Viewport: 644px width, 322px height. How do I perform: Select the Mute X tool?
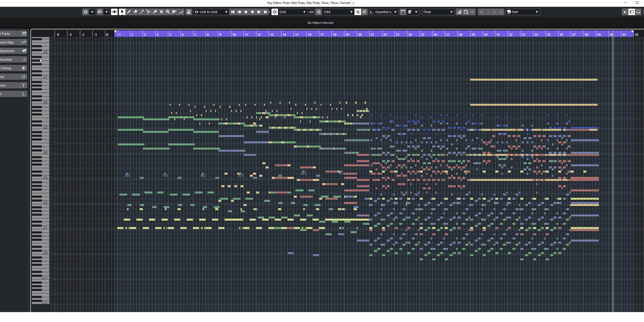coord(161,12)
